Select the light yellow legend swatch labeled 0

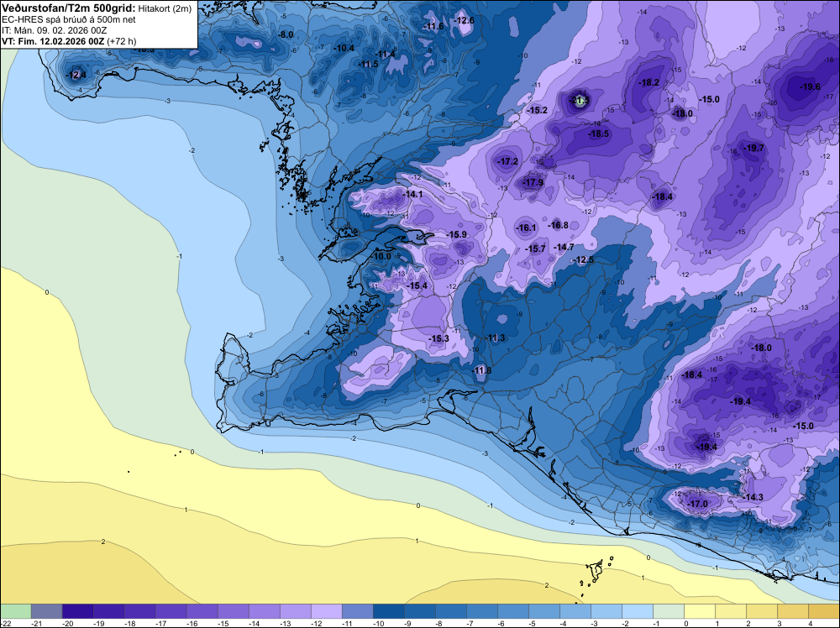click(701, 611)
